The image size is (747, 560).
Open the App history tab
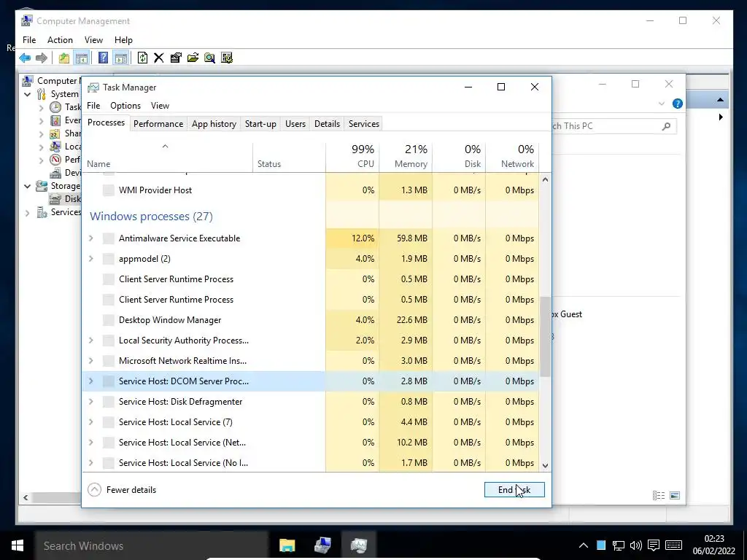pos(214,124)
